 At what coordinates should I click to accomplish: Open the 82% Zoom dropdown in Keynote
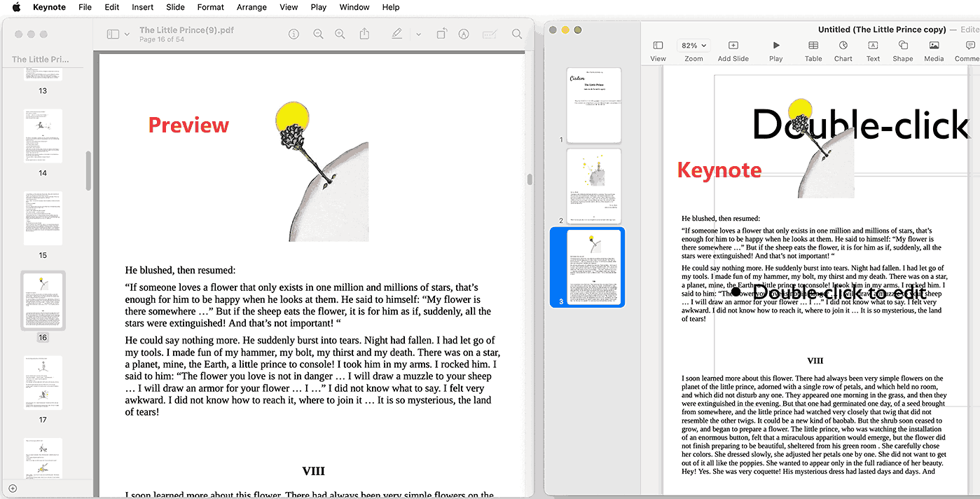(x=693, y=46)
